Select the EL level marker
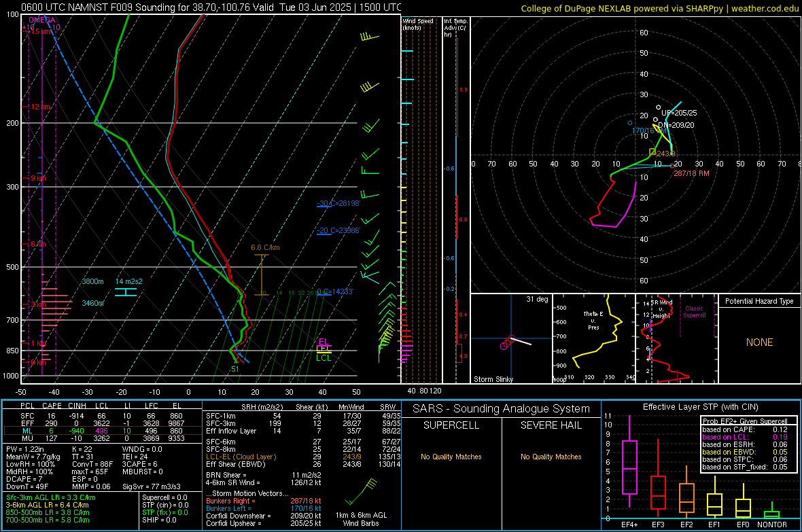802x532 pixels. pos(324,342)
